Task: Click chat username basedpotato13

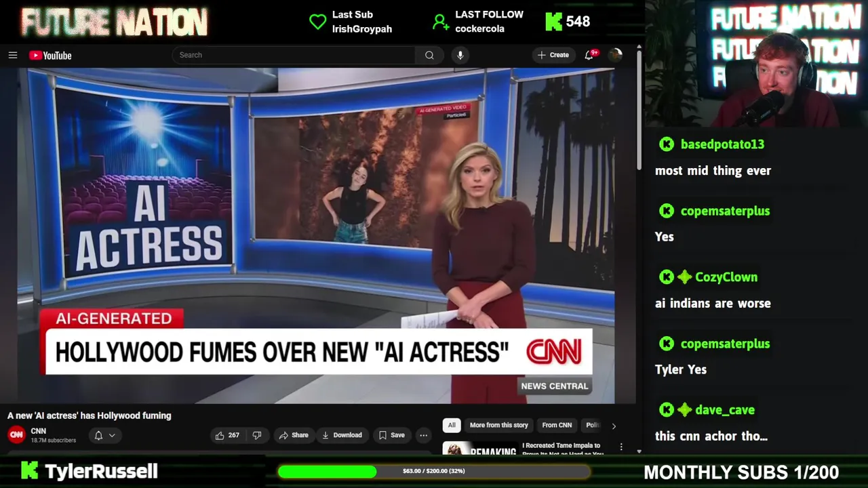Action: [722, 144]
